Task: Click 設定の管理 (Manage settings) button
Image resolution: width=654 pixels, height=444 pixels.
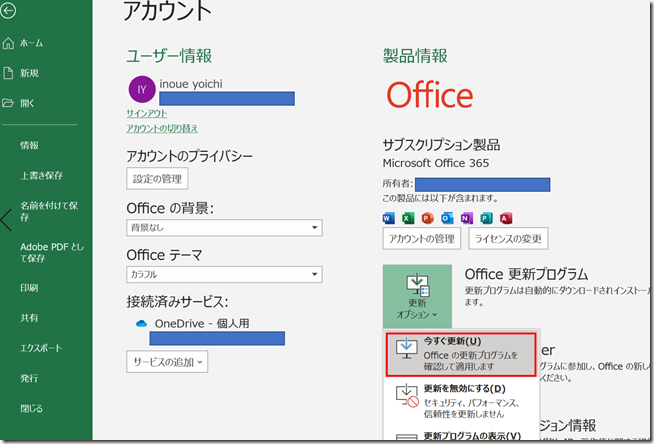Action: [157, 179]
